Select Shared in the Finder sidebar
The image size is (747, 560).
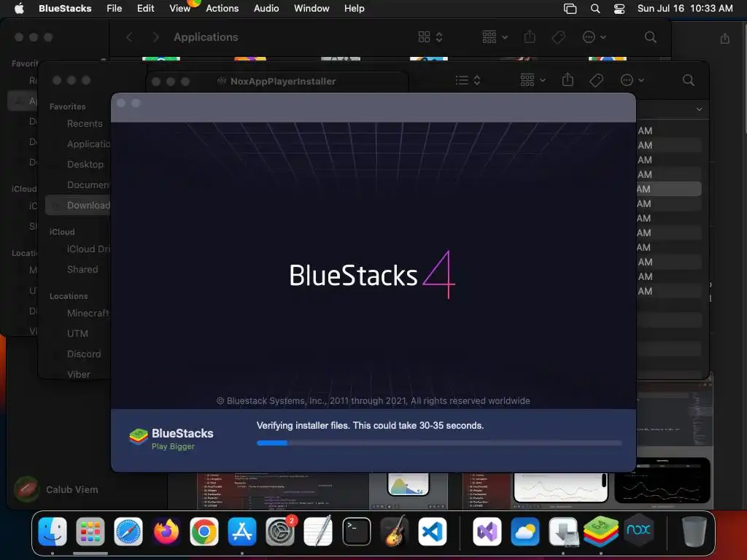[82, 270]
